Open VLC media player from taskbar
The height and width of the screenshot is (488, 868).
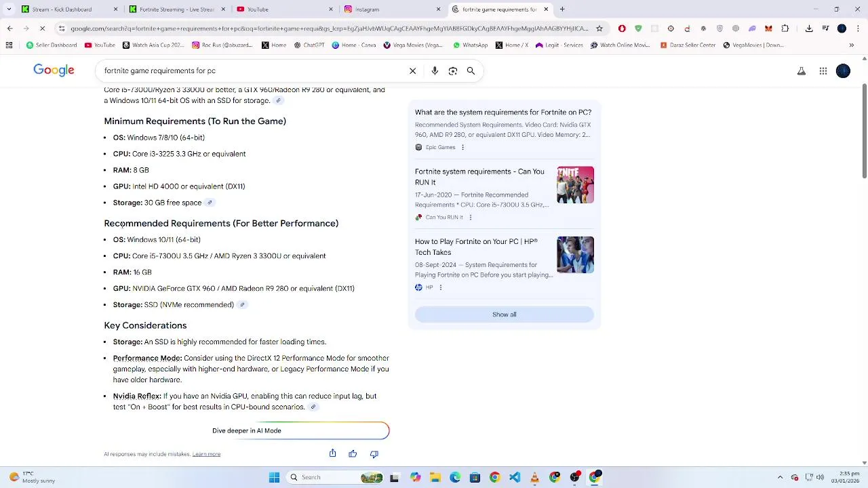pyautogui.click(x=534, y=477)
